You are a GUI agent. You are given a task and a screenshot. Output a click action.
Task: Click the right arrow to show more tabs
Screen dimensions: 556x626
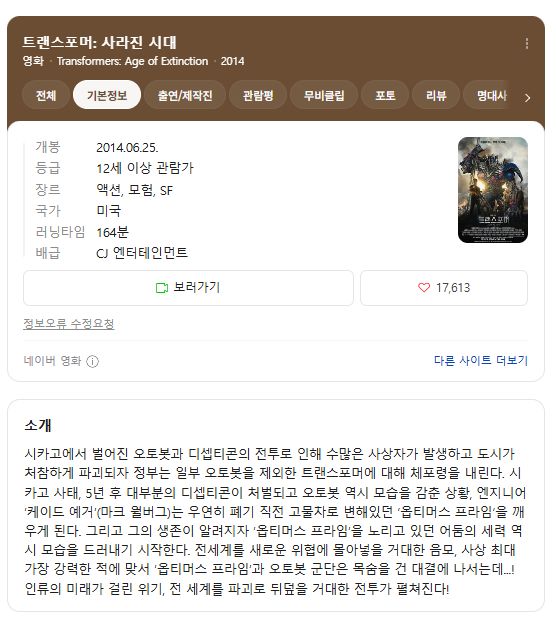coord(527,98)
